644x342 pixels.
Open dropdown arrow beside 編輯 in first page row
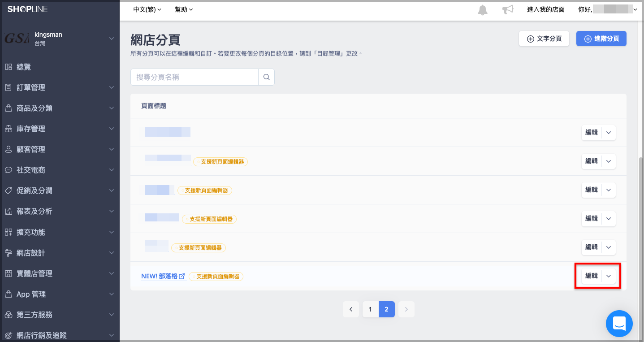609,133
